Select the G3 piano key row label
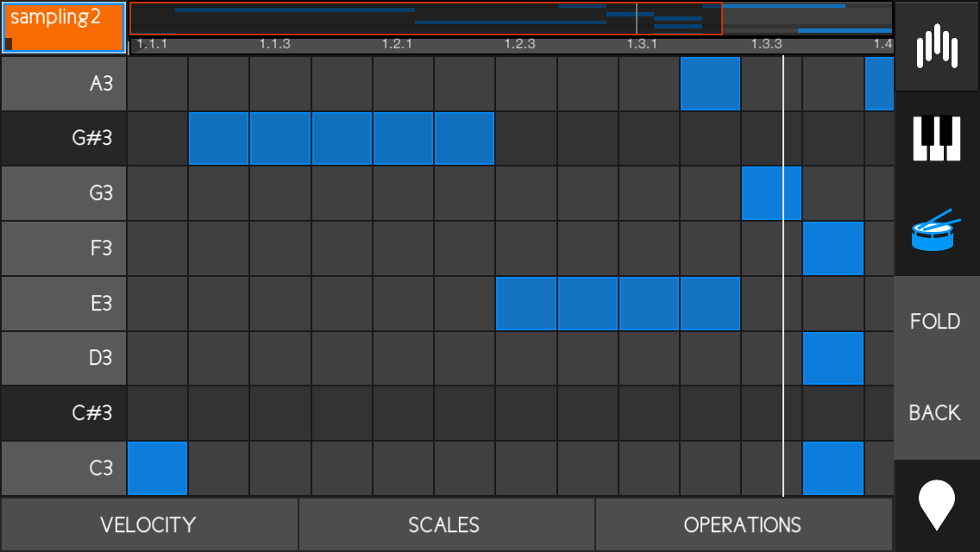 pos(64,193)
